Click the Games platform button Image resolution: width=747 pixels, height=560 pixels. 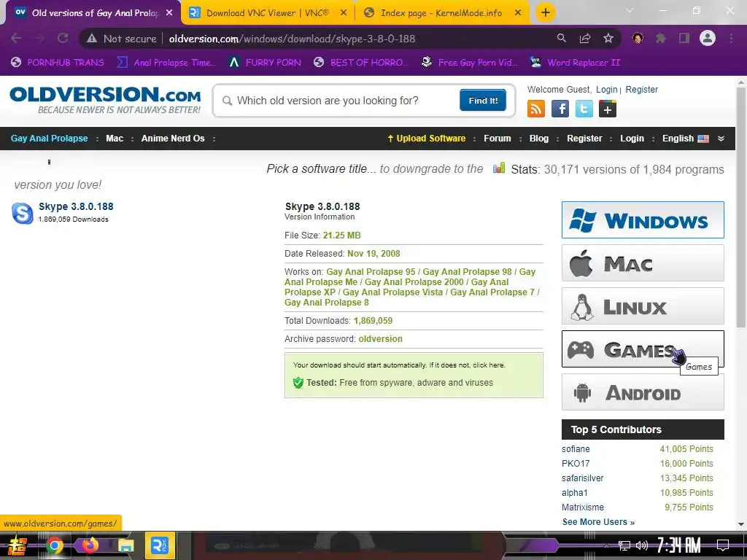pos(643,349)
